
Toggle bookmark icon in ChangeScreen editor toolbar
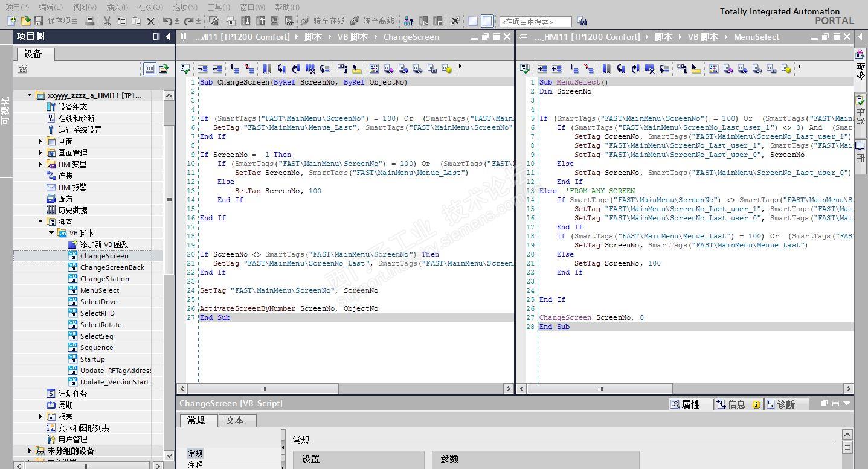coord(266,69)
